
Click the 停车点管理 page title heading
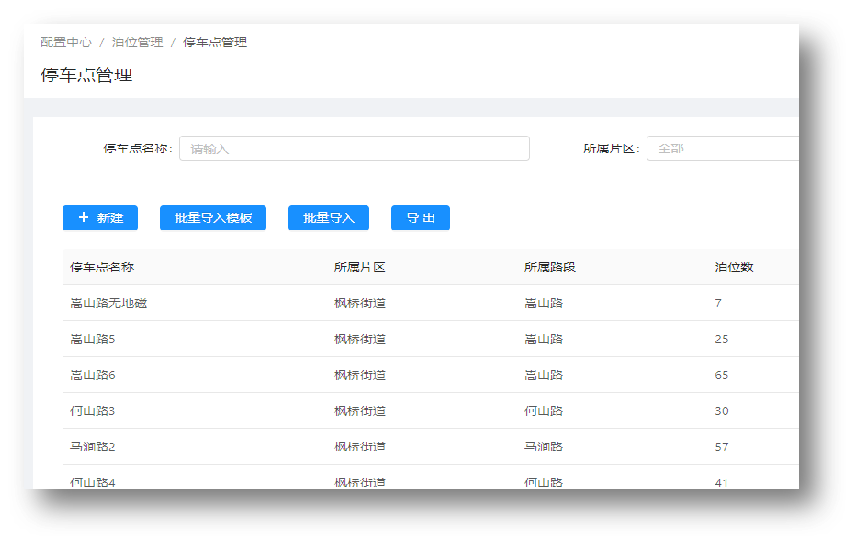(86, 76)
